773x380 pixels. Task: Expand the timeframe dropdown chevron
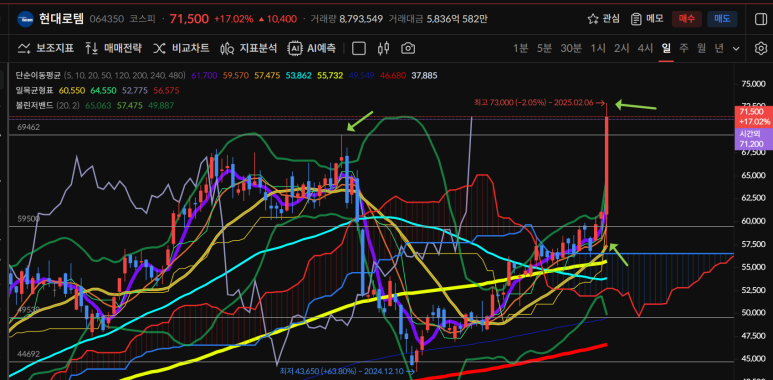[737, 49]
